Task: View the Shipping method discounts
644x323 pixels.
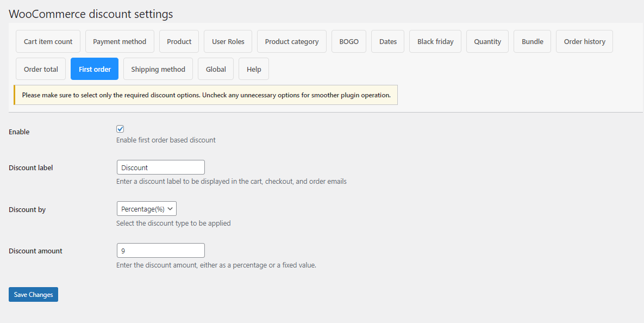Action: tap(158, 69)
